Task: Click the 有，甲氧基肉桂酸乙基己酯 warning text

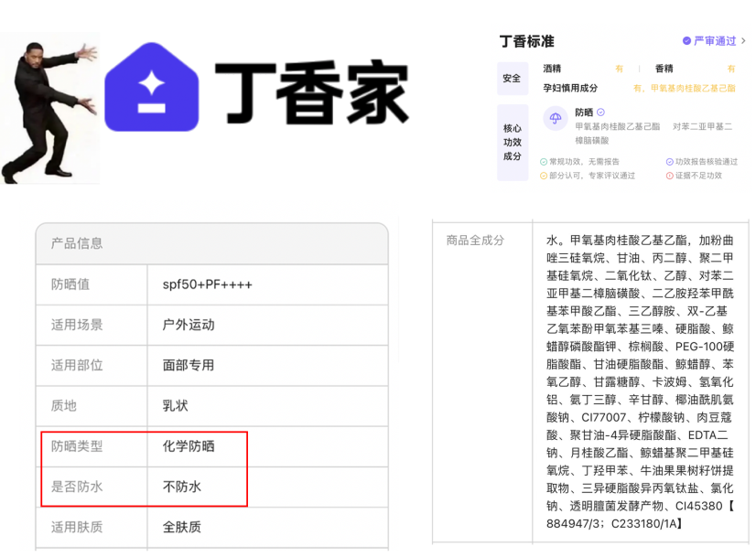Action: click(x=685, y=88)
